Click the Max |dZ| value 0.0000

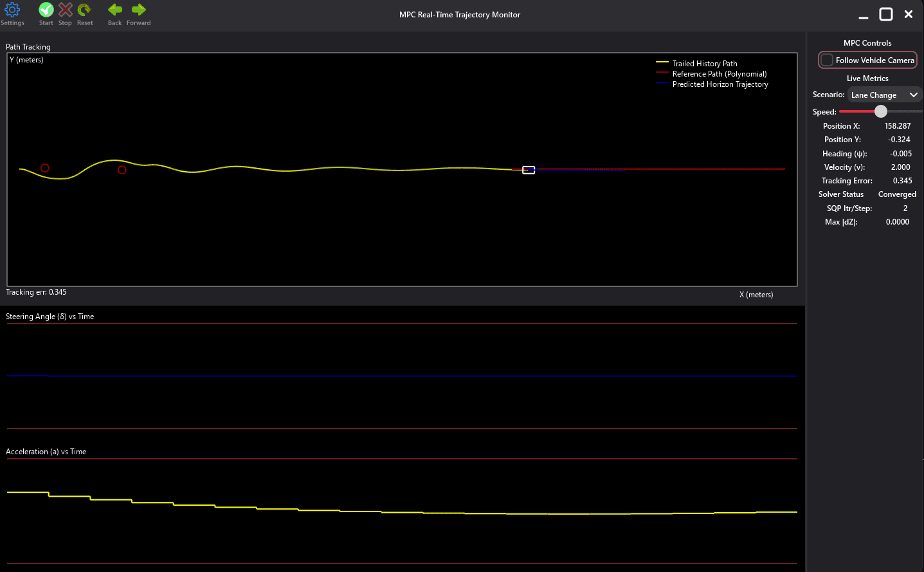pos(898,222)
